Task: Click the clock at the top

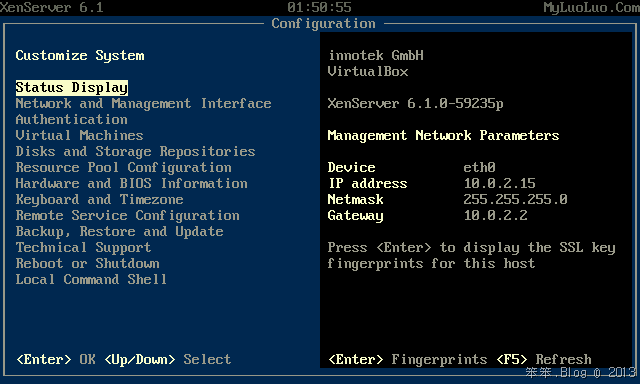Action: coord(319,7)
